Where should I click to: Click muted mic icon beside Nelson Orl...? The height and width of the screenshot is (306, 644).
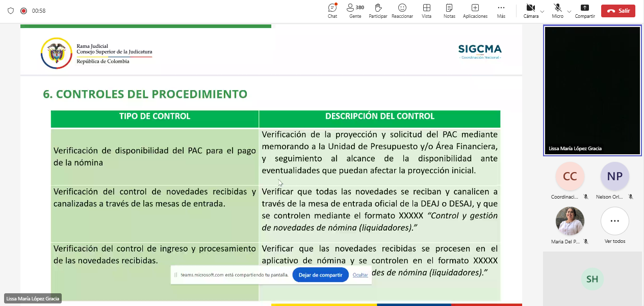631,197
